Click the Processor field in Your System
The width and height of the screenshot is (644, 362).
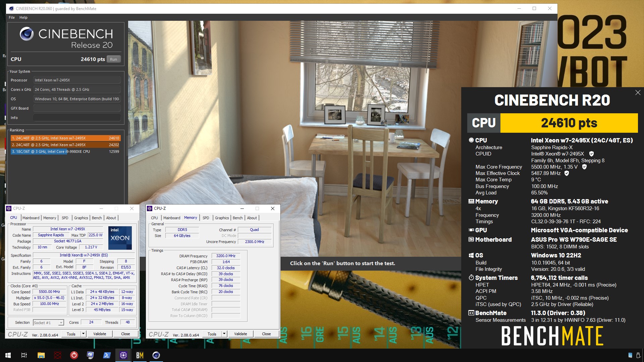77,80
